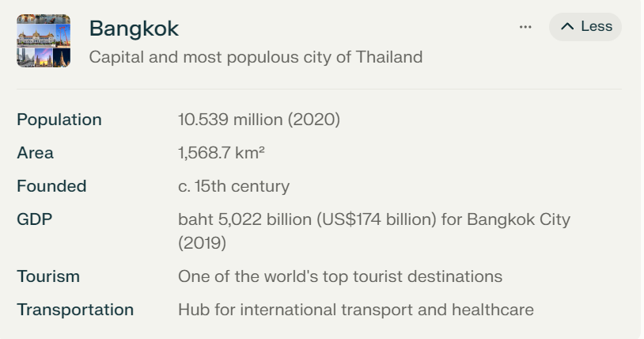The width and height of the screenshot is (644, 339).
Task: Click the upward chevron next to Less
Action: [567, 27]
